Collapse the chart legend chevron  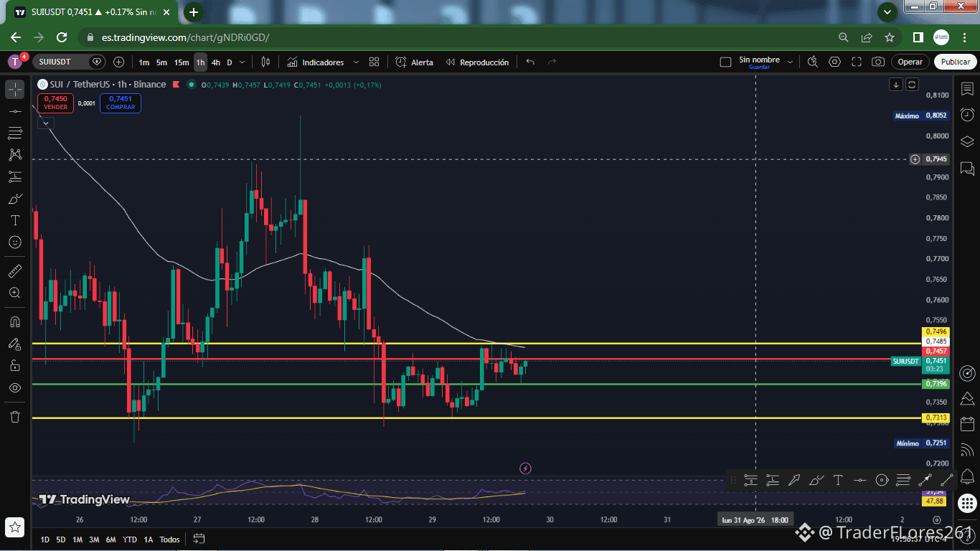[46, 123]
